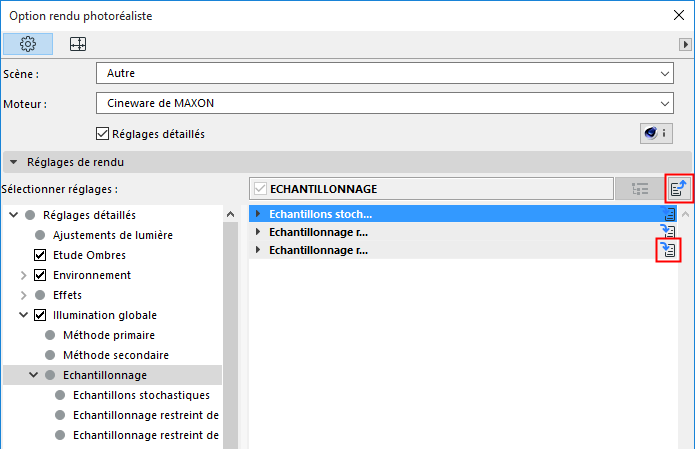The image size is (695, 449).
Task: Expand the Effets tree node
Action: [x=23, y=295]
